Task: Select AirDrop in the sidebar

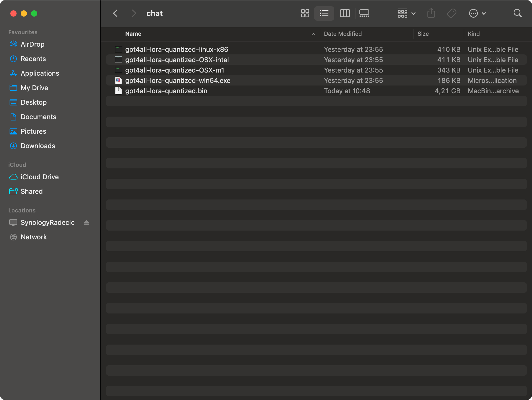Action: (x=32, y=44)
